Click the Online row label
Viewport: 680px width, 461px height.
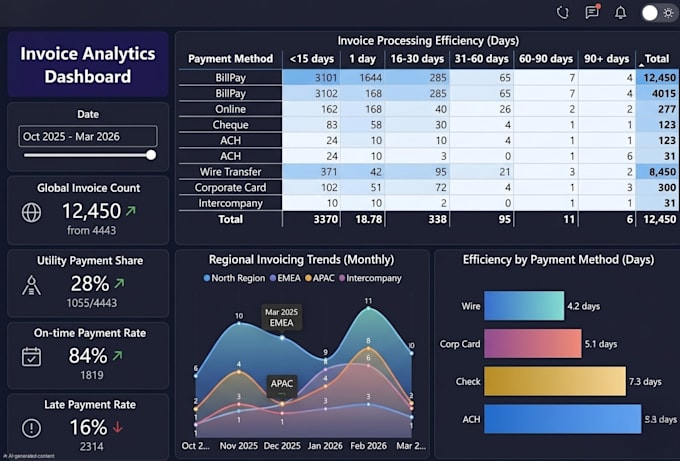tap(230, 109)
